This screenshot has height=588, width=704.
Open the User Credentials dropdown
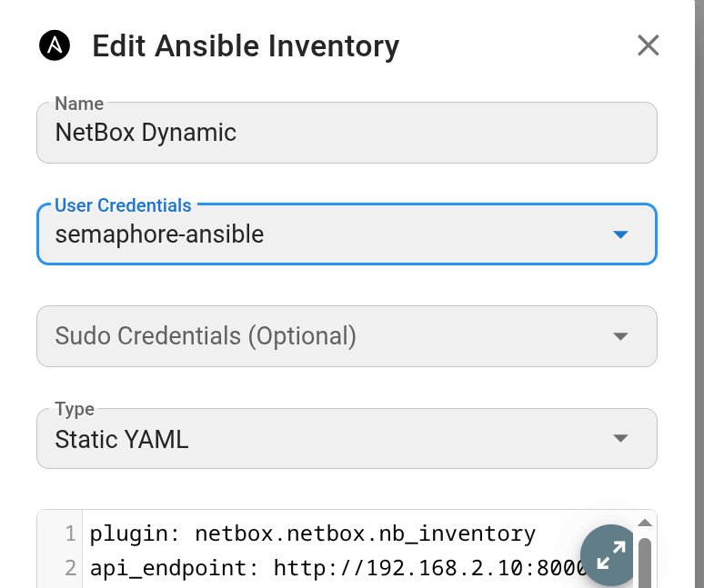[x=347, y=234]
